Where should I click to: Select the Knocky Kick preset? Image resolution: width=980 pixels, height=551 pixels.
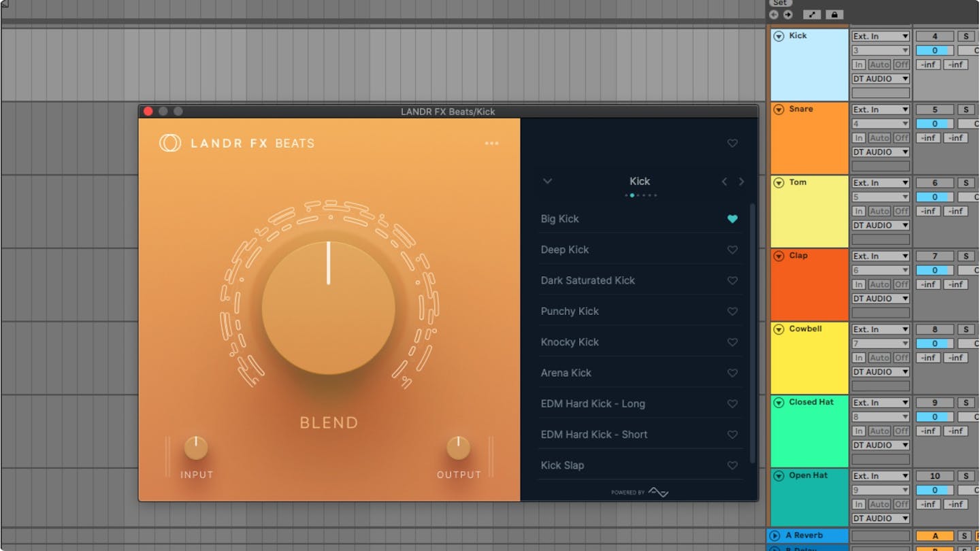(x=570, y=342)
